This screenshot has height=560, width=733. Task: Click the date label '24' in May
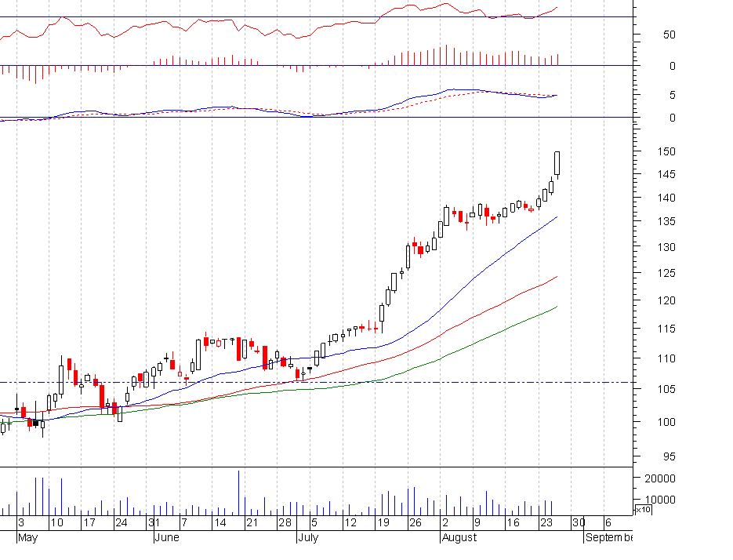point(121,522)
